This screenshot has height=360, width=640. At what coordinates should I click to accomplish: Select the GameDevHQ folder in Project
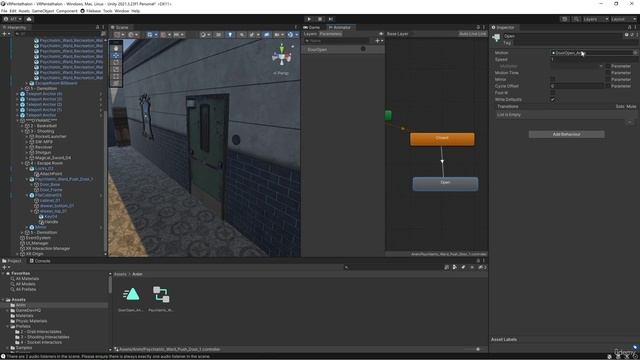[x=28, y=311]
